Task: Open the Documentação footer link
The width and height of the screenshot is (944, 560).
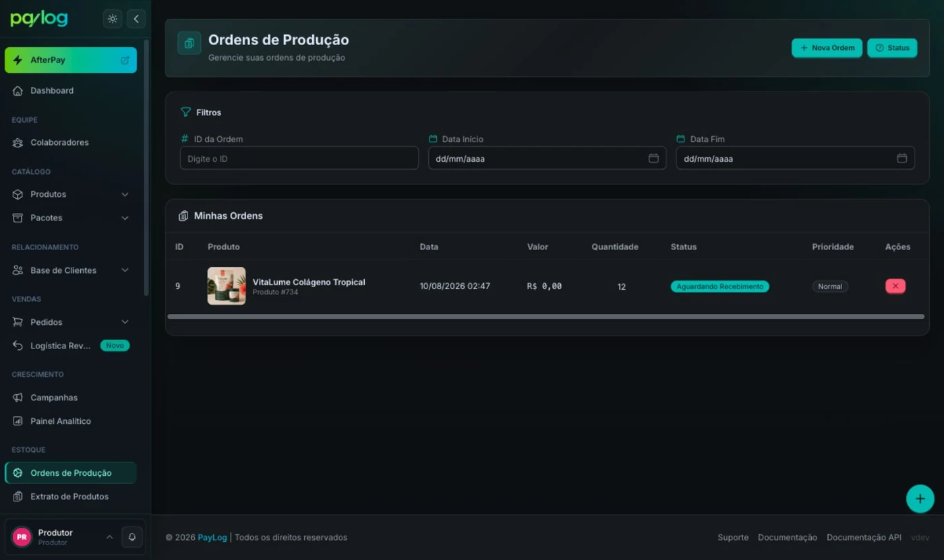Action: pyautogui.click(x=788, y=537)
